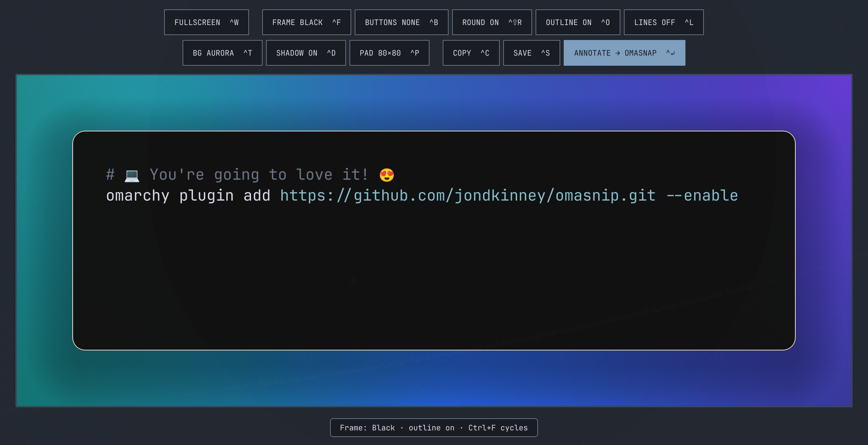Click the heart-eyes emoji
Image resolution: width=868 pixels, height=445 pixels.
387,175
